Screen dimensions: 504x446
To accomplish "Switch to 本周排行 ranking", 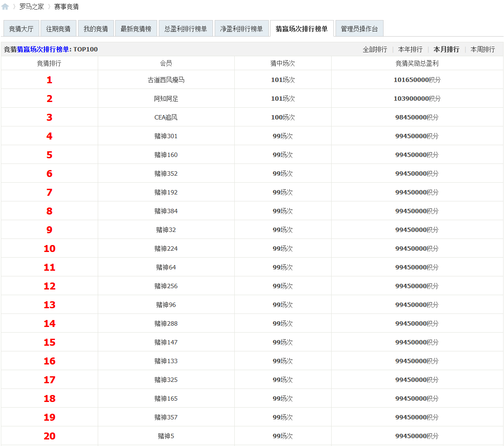I will point(483,49).
